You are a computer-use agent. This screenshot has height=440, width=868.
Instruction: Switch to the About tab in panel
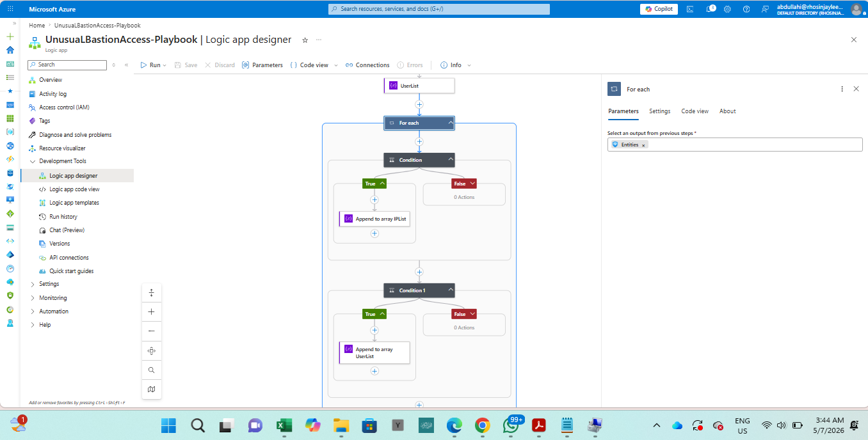click(x=727, y=111)
